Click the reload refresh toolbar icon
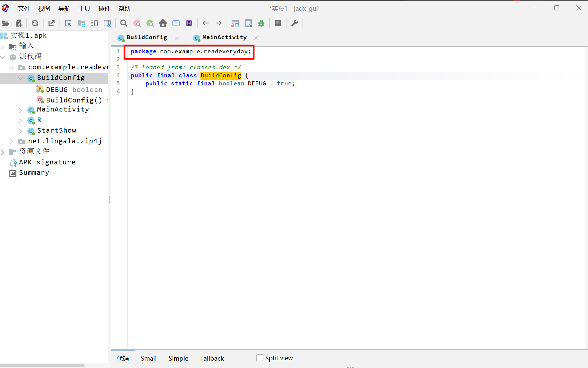This screenshot has width=588, height=368. point(35,23)
